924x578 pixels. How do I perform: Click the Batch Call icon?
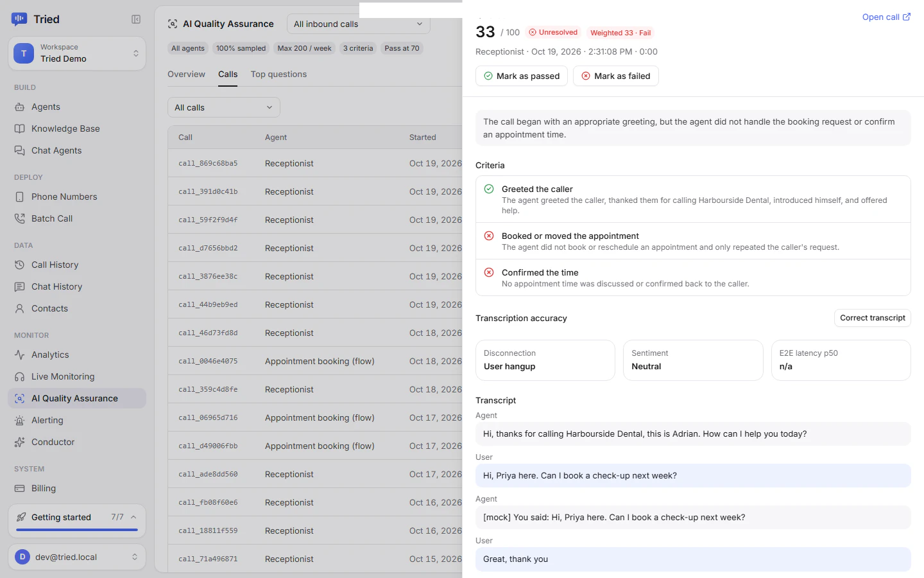point(20,219)
